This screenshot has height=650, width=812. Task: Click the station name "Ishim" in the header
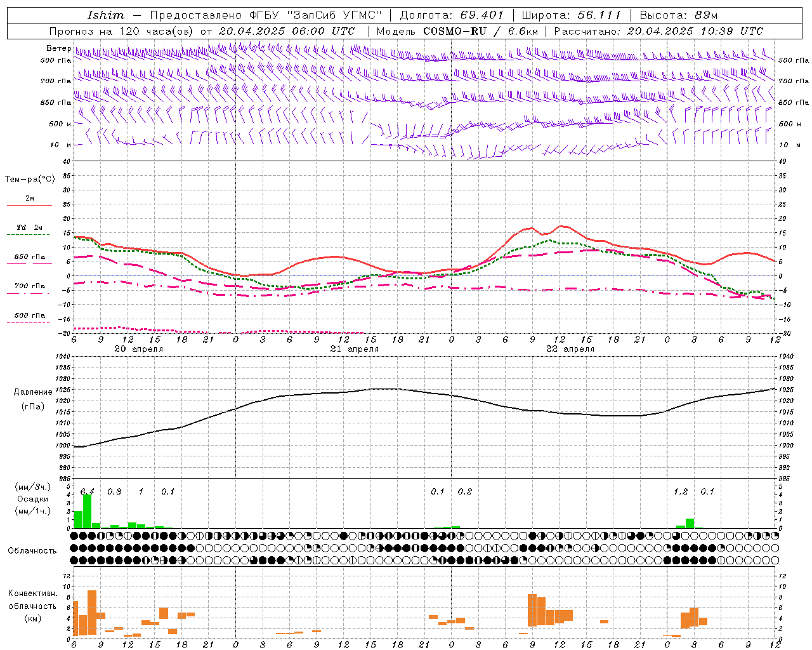(106, 15)
